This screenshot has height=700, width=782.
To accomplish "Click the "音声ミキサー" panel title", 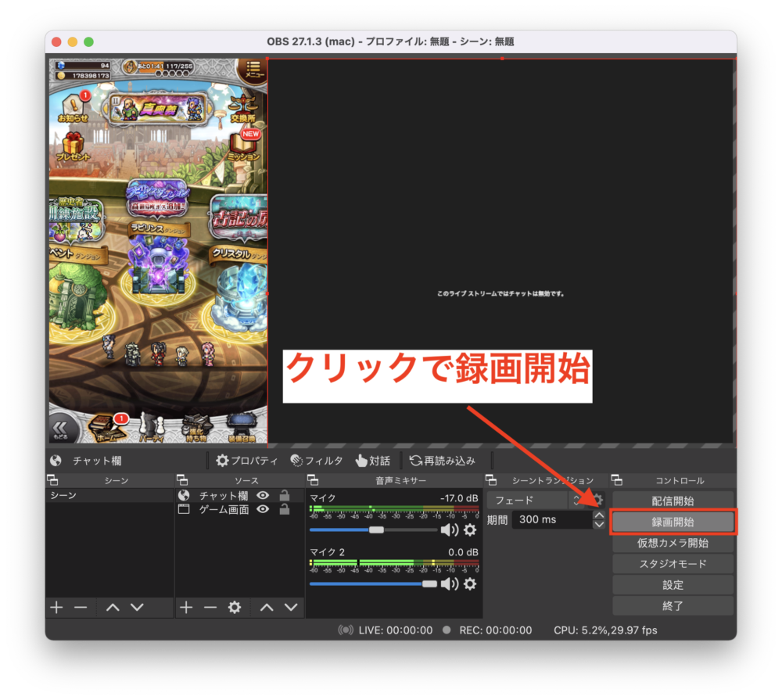I will (x=400, y=480).
